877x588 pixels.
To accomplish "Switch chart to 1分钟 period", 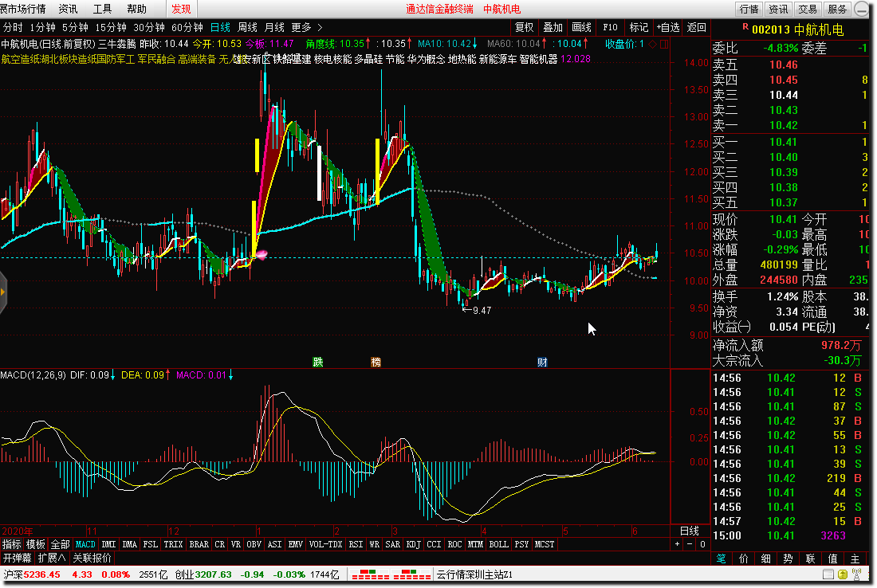I will [x=43, y=27].
